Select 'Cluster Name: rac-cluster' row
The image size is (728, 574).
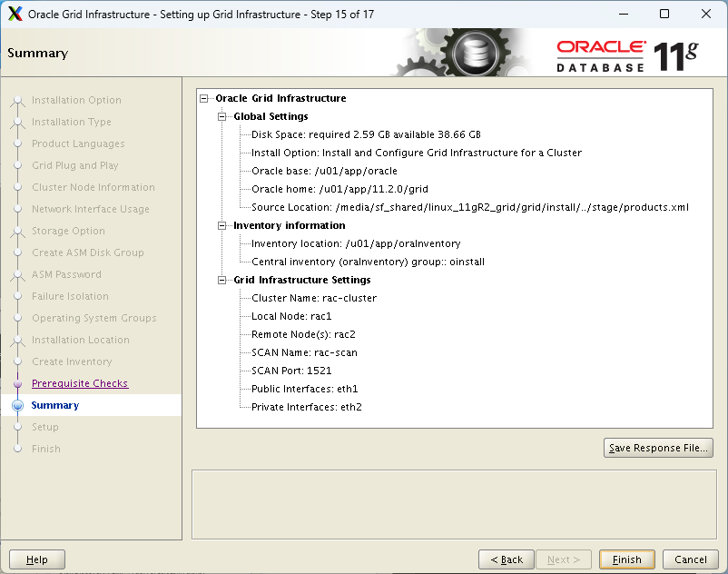[314, 298]
